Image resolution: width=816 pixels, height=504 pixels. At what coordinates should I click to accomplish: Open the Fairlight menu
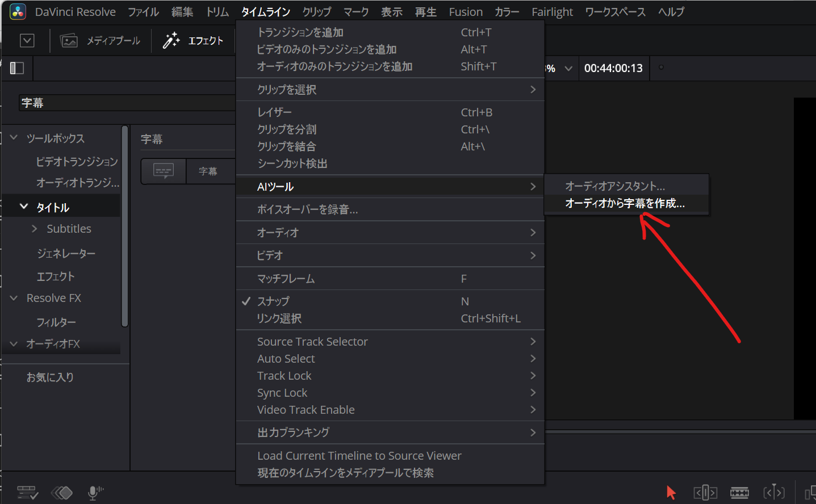tap(552, 12)
